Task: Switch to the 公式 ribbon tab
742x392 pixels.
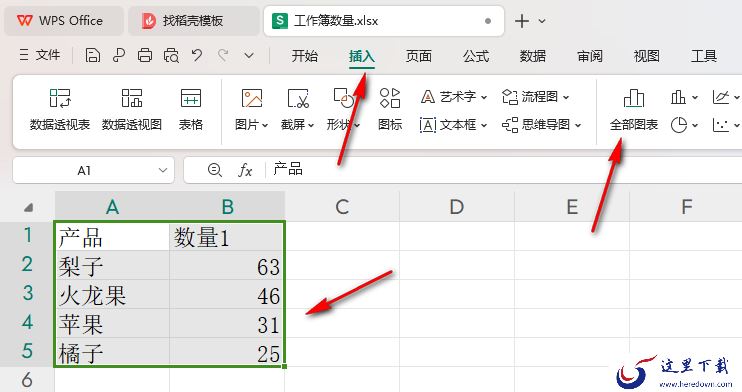Action: (476, 56)
